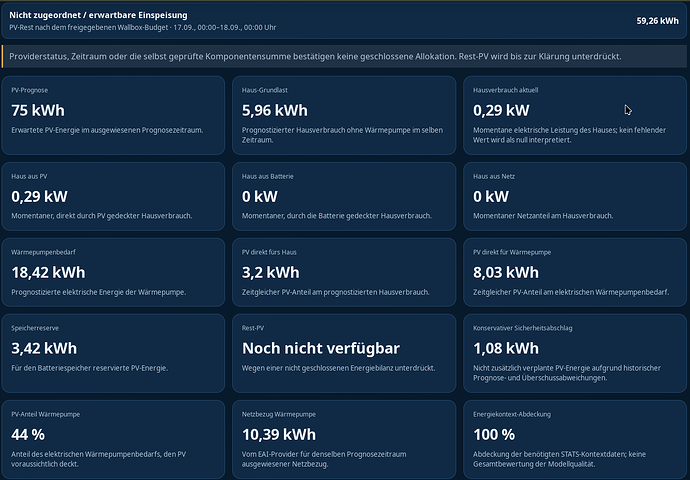Viewport: 690px width, 480px height.
Task: Click the 44 % value
Action: pyautogui.click(x=28, y=435)
